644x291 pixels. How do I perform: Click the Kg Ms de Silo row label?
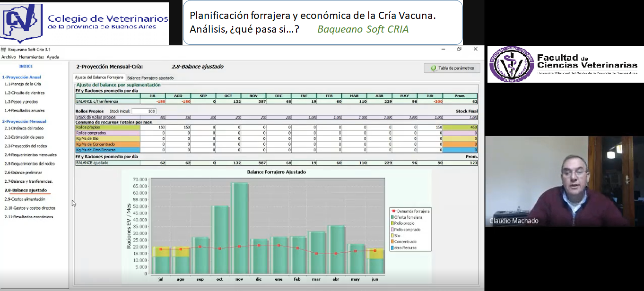tap(108, 138)
